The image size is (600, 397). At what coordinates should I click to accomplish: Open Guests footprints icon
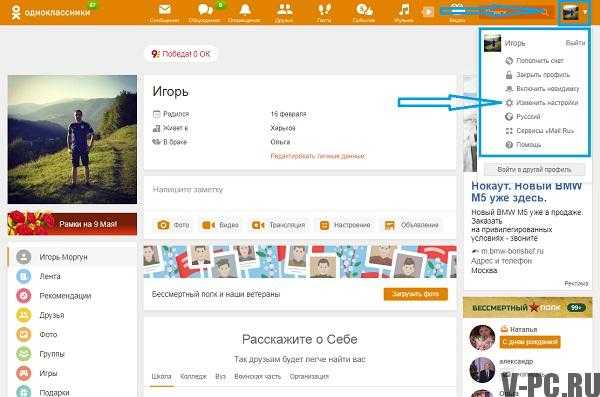click(x=324, y=9)
